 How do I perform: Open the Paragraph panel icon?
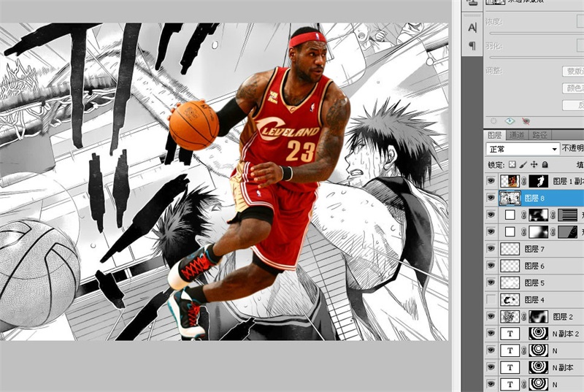click(472, 45)
